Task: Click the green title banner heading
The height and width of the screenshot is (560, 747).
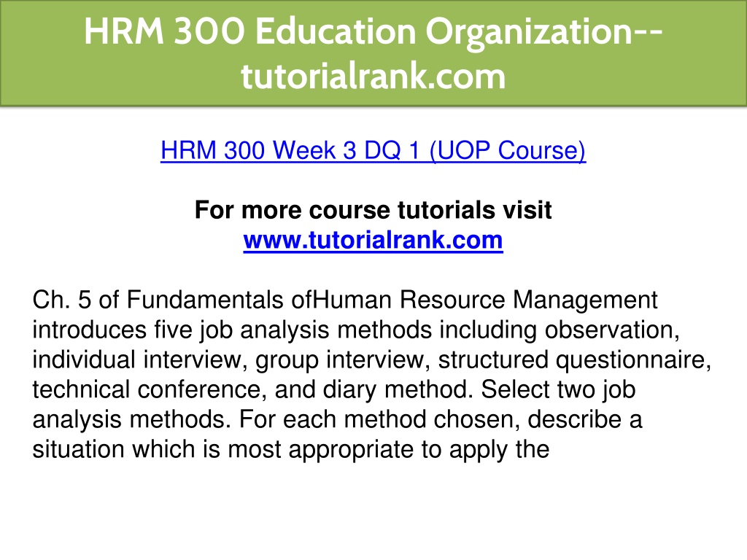Action: pyautogui.click(x=373, y=52)
